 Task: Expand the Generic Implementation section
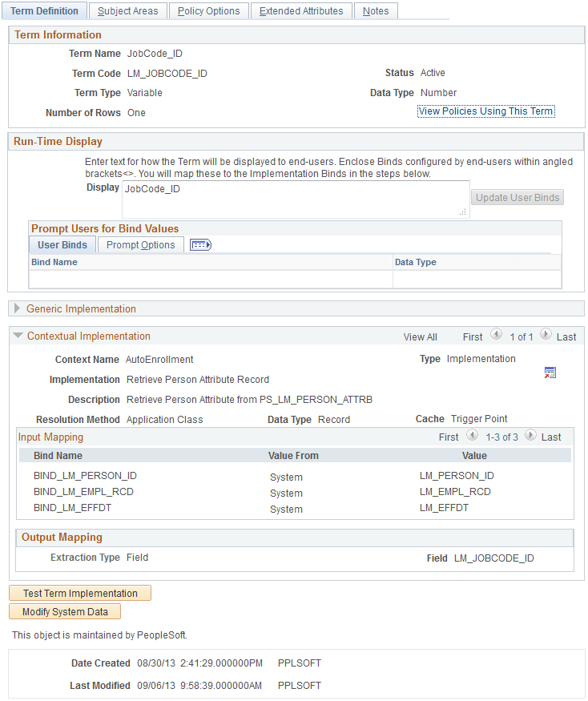pyautogui.click(x=18, y=308)
